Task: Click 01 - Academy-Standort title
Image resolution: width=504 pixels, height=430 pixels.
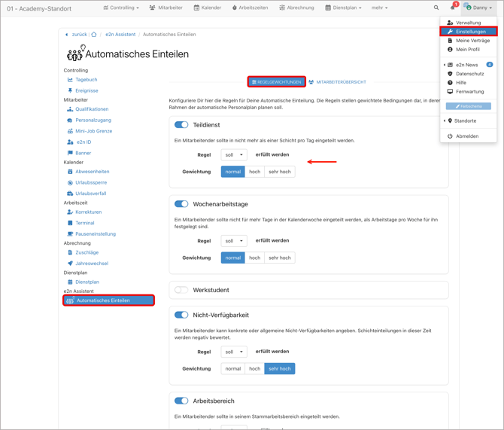Action: click(x=39, y=9)
